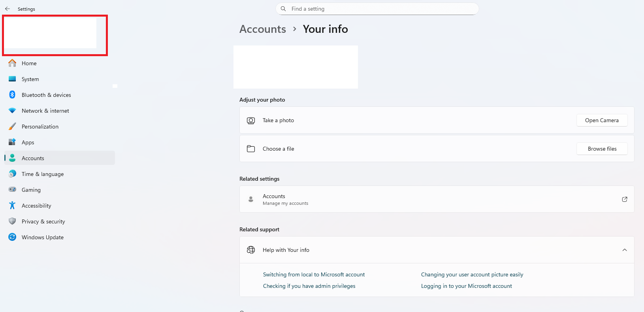
Task: Open Switching from local to Microsoft account link
Action: tap(314, 274)
